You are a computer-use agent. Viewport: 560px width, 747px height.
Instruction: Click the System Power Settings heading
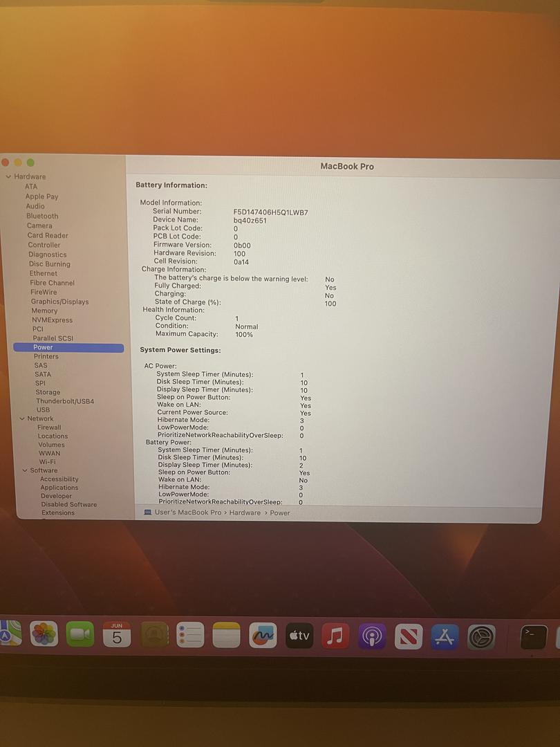[x=180, y=350]
